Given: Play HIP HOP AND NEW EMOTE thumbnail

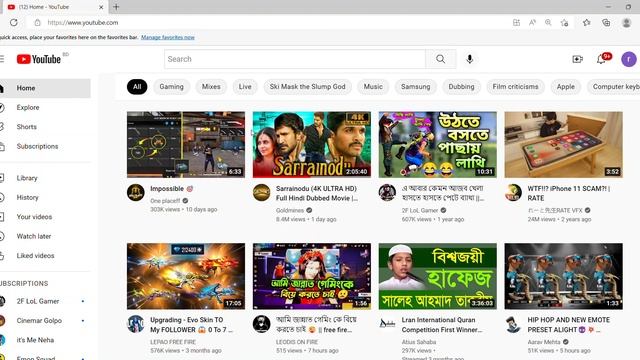Looking at the screenshot, I should 564,276.
